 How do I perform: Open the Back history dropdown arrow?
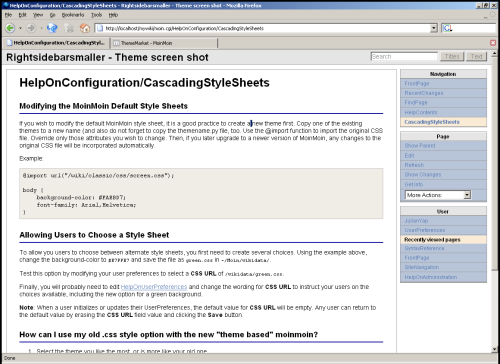click(20, 28)
